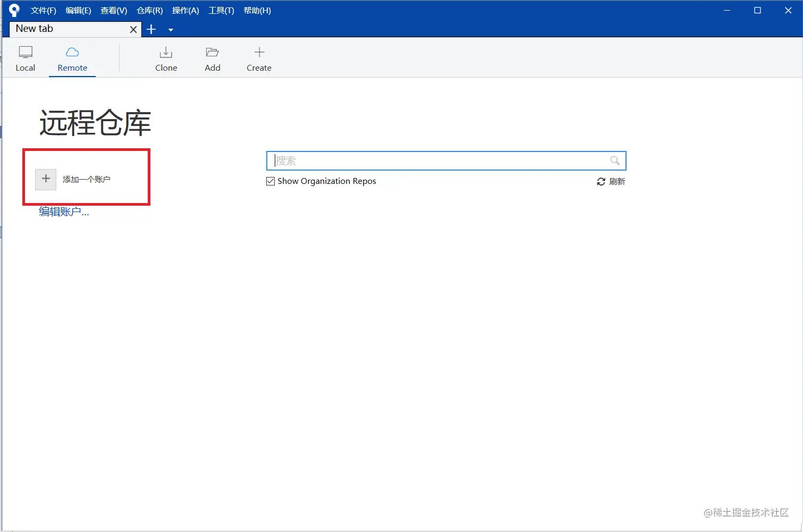Viewport: 803px width, 532px height.
Task: Close the New tab
Action: [133, 30]
